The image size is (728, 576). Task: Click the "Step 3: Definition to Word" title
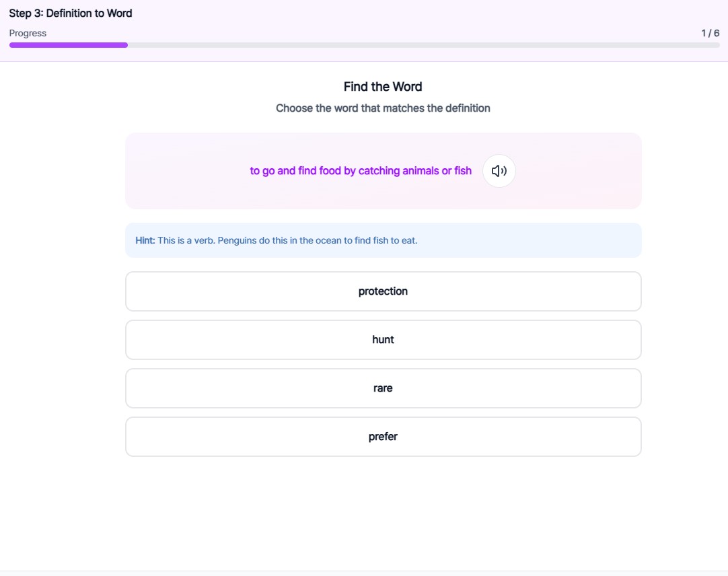click(x=71, y=13)
